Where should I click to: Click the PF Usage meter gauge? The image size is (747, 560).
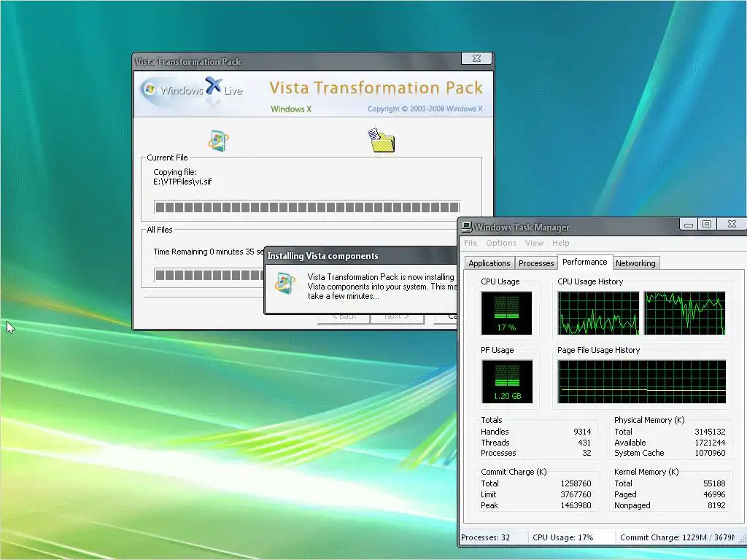coord(507,381)
